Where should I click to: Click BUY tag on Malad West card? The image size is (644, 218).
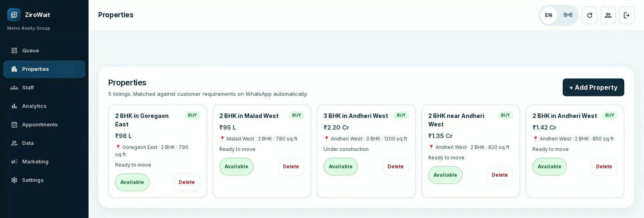click(x=297, y=115)
